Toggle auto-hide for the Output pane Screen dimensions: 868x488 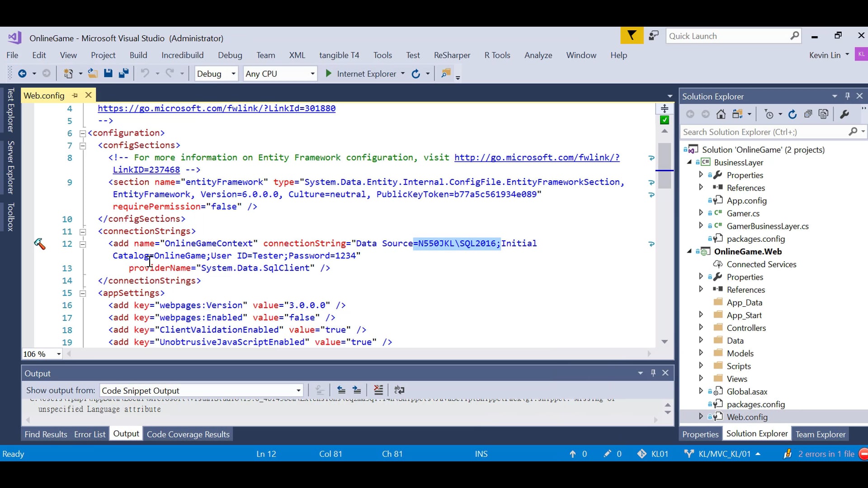coord(653,373)
